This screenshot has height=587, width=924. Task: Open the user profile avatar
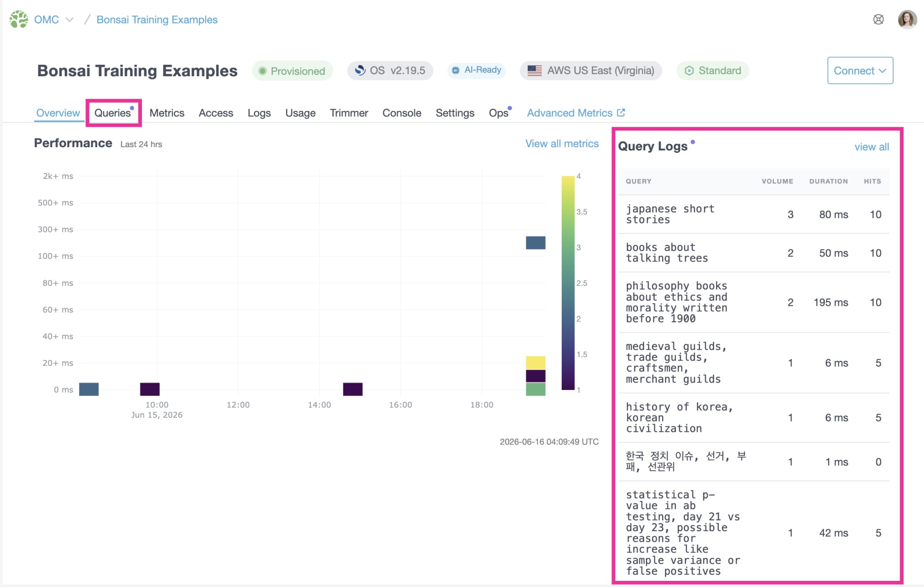[x=907, y=19]
